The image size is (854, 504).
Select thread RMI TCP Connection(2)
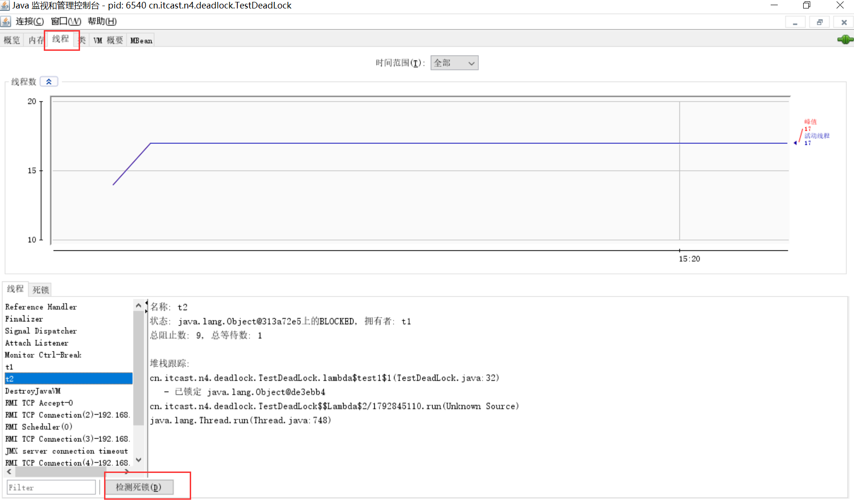click(x=69, y=415)
